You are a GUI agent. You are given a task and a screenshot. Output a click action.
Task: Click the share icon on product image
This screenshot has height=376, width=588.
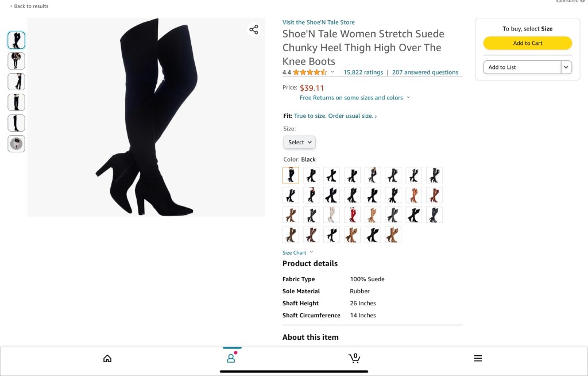[254, 29]
